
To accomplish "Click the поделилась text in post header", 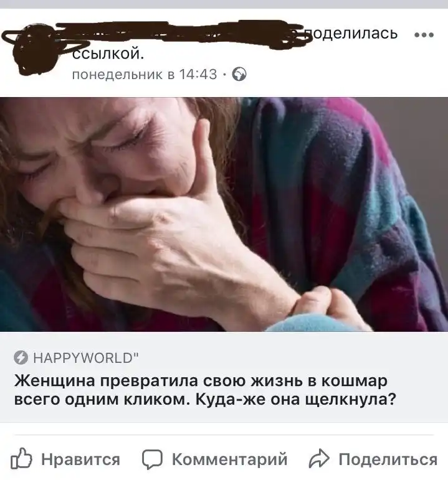I will [354, 33].
